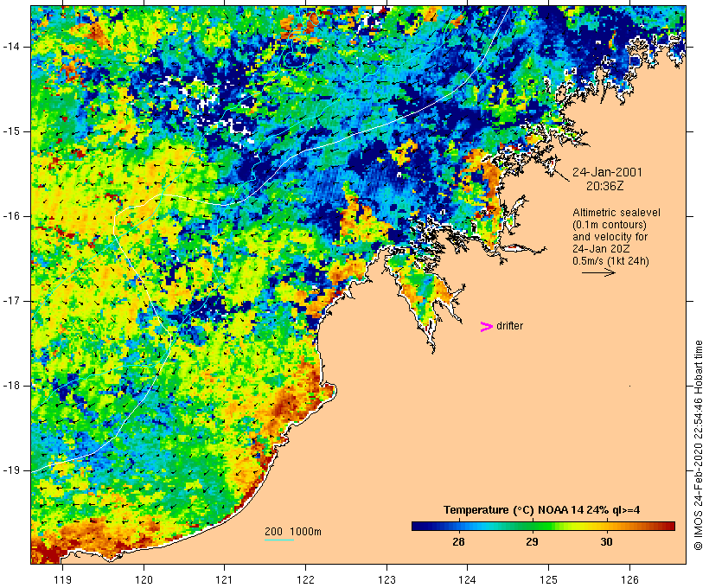
Task: Click the longitude label 119
Action: pos(62,579)
